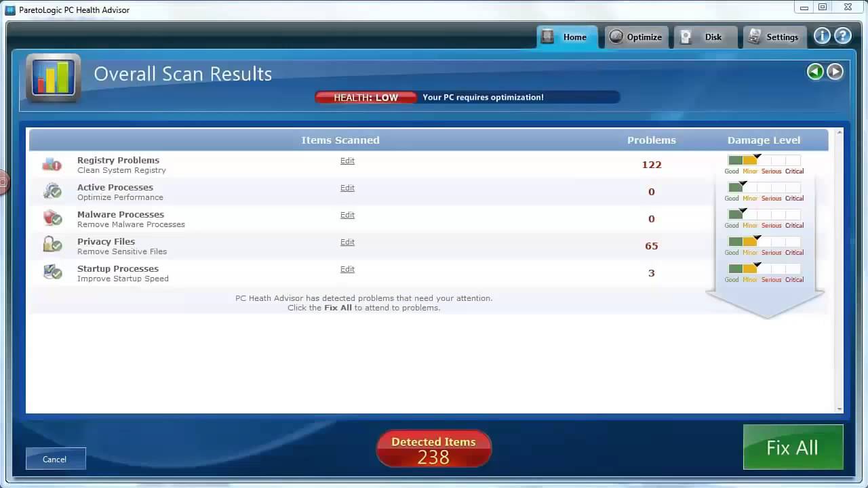Go back with the green left arrow
The width and height of the screenshot is (868, 488).
[x=815, y=72]
